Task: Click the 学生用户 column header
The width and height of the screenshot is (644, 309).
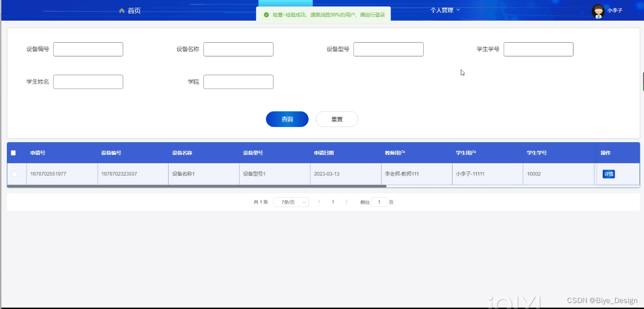Action: (466, 153)
